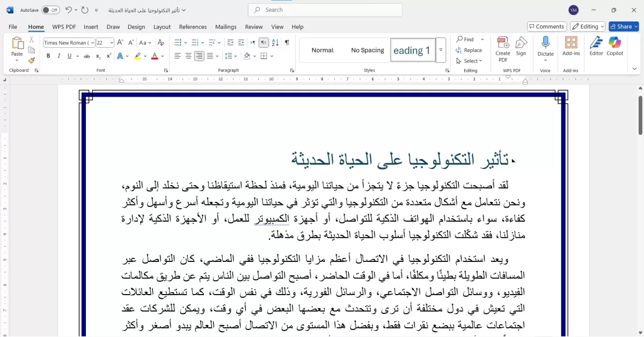
Task: Toggle italic formatting
Action: (59, 55)
